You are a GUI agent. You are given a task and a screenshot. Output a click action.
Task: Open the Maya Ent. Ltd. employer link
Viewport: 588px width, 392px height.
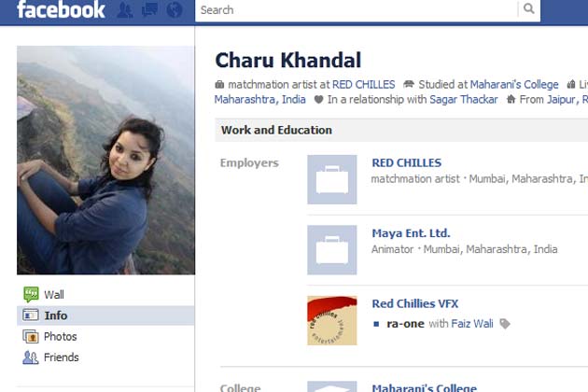tap(411, 233)
